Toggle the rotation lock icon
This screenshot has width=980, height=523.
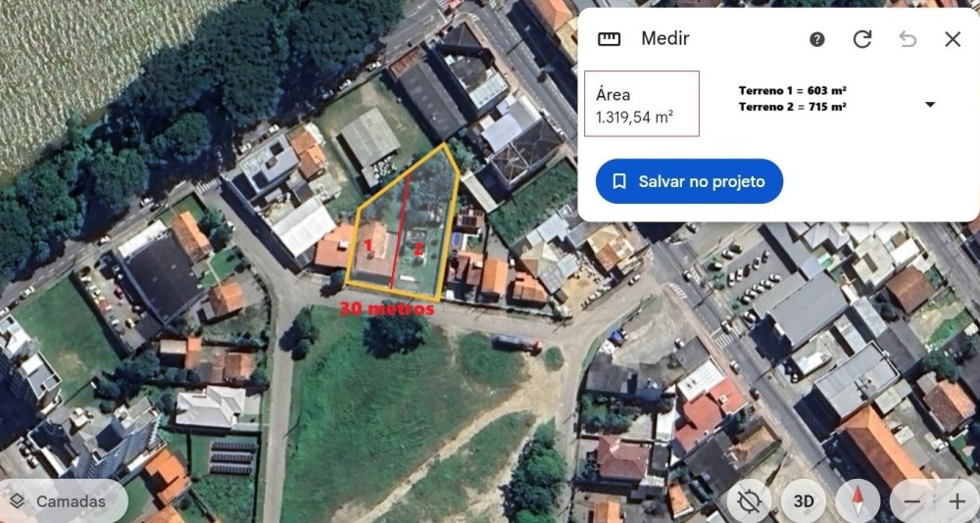(749, 501)
